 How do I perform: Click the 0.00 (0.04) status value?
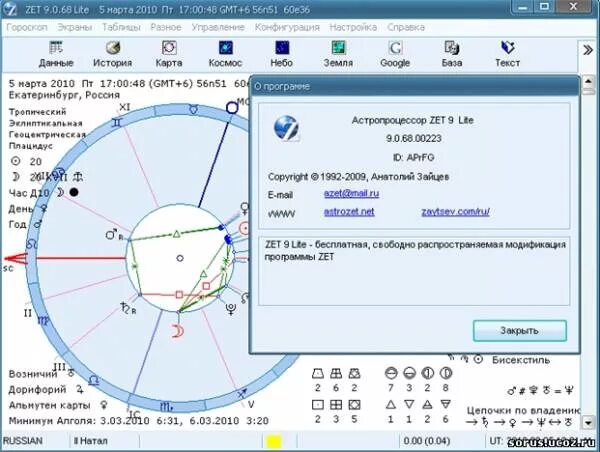pyautogui.click(x=427, y=441)
